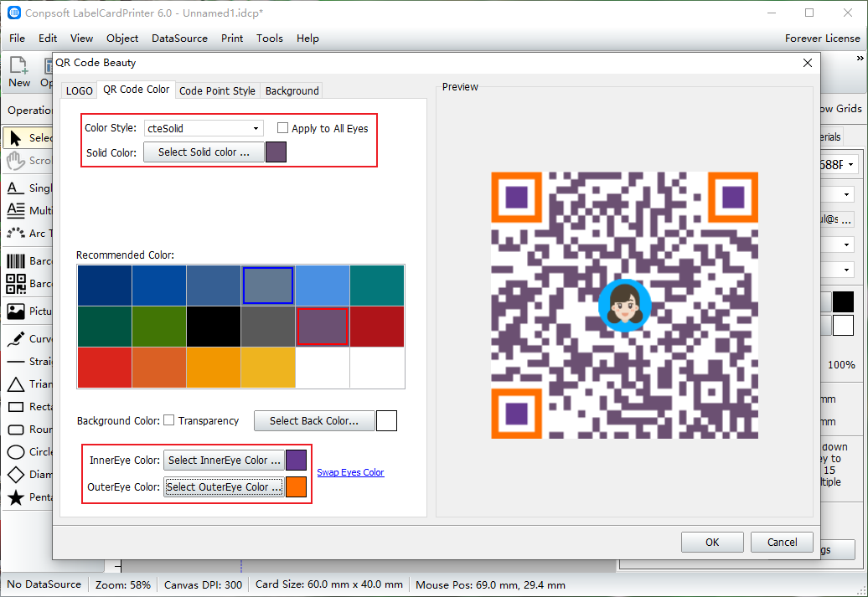Open the Edit menu
Screen dimensions: 868x597
[48, 39]
